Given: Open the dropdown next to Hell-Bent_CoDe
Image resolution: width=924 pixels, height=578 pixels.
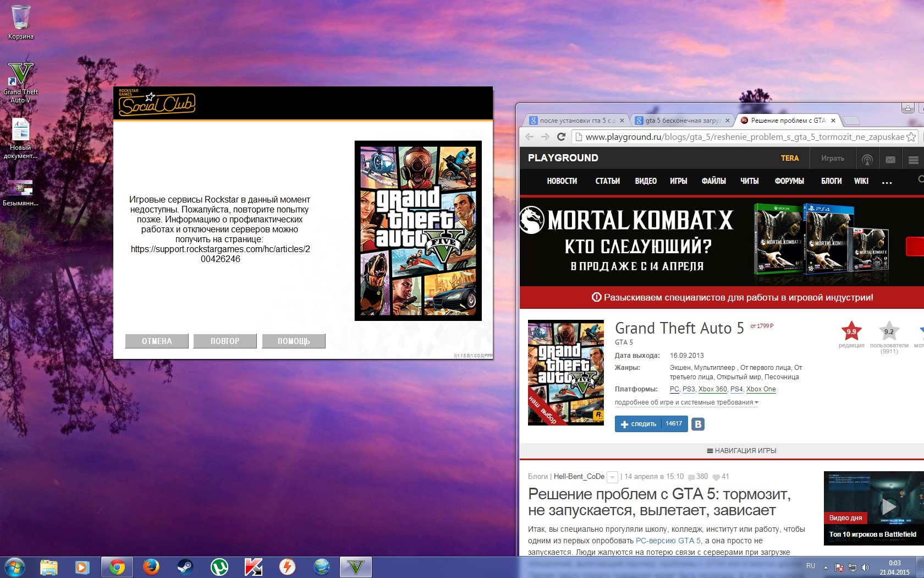Looking at the screenshot, I should [613, 477].
